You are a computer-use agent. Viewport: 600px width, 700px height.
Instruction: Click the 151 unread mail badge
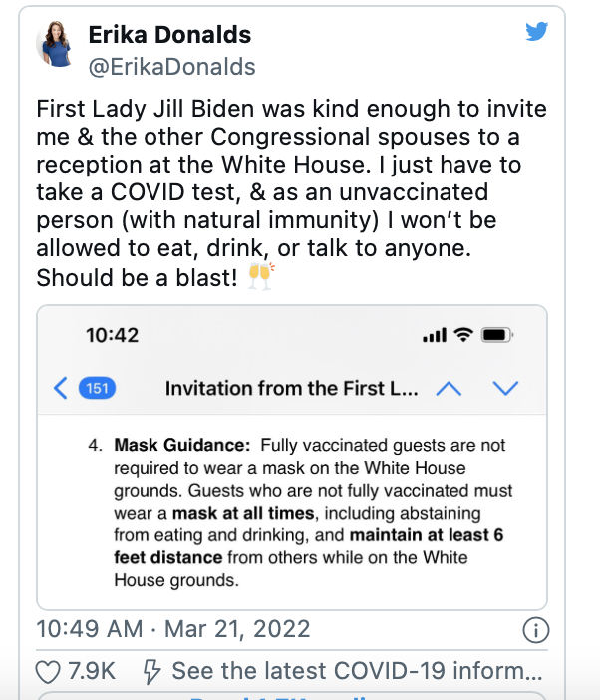pos(97,388)
